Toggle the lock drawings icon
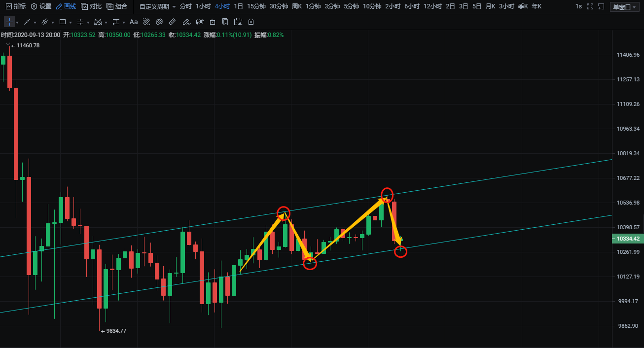This screenshot has height=348, width=644. pos(212,22)
